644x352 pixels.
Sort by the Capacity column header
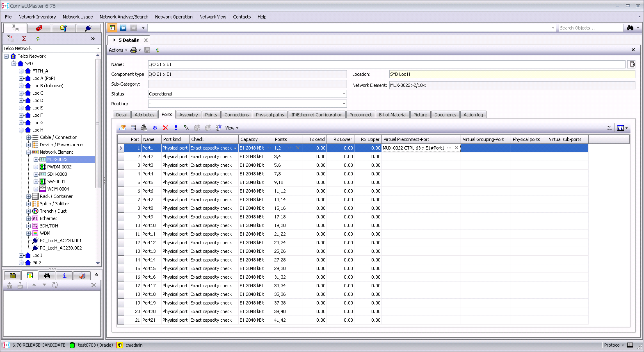[256, 139]
